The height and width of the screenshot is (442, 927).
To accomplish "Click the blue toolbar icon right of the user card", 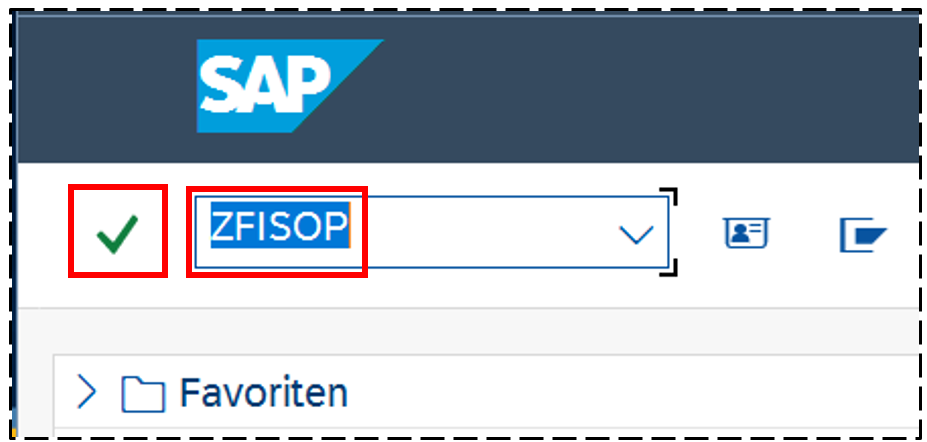I will (x=864, y=235).
